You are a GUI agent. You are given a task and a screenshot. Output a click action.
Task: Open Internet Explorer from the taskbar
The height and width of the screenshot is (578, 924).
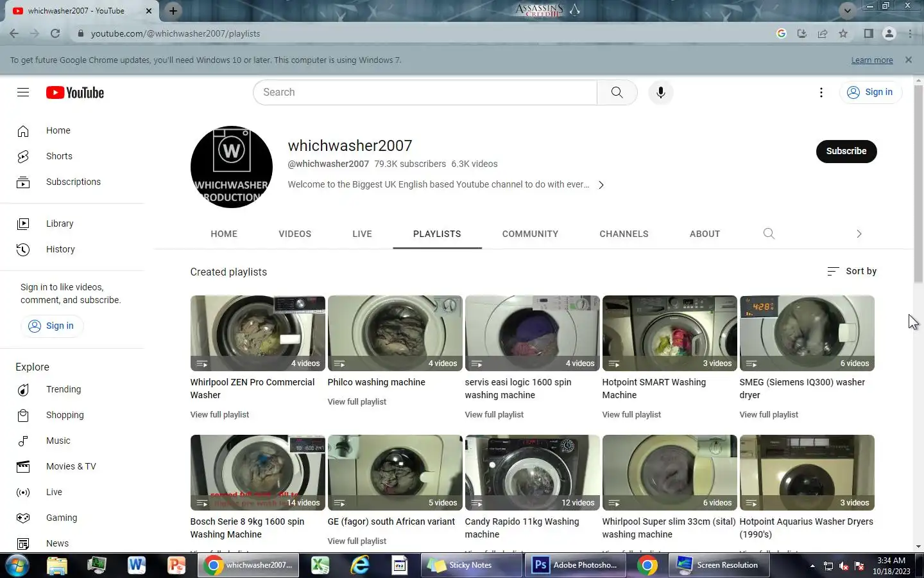point(360,566)
